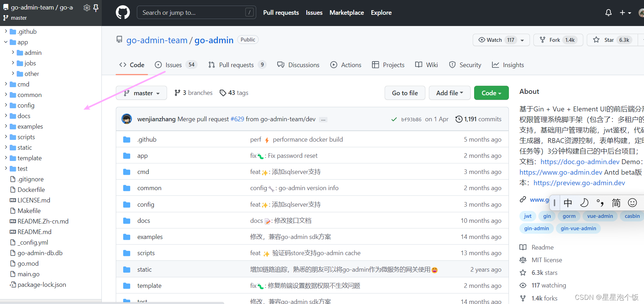Viewport: 644px width, 304px height.
Task: Toggle Star on the repository
Action: point(613,40)
